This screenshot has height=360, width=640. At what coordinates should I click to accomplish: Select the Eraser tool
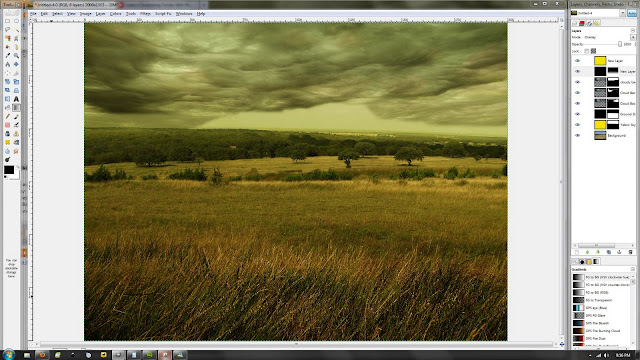point(7,125)
